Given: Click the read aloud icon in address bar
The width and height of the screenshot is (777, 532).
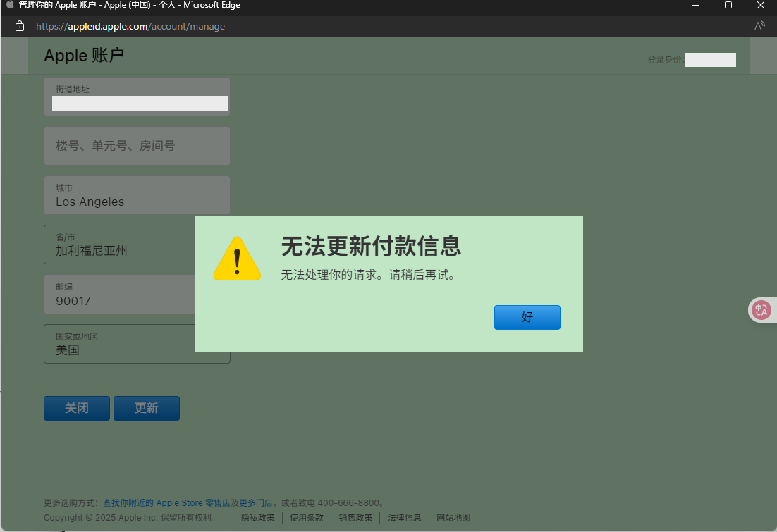Looking at the screenshot, I should [759, 26].
